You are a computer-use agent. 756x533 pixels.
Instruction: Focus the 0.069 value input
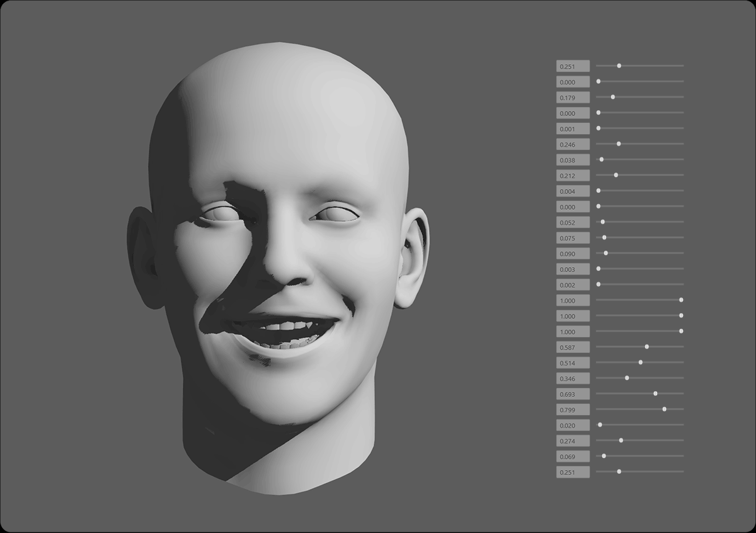click(x=573, y=456)
